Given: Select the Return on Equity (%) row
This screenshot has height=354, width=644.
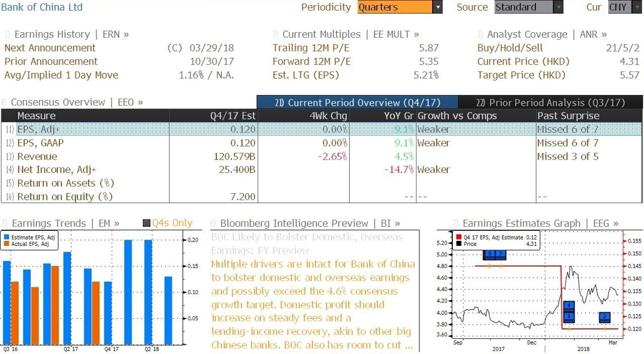Looking at the screenshot, I should 321,197.
